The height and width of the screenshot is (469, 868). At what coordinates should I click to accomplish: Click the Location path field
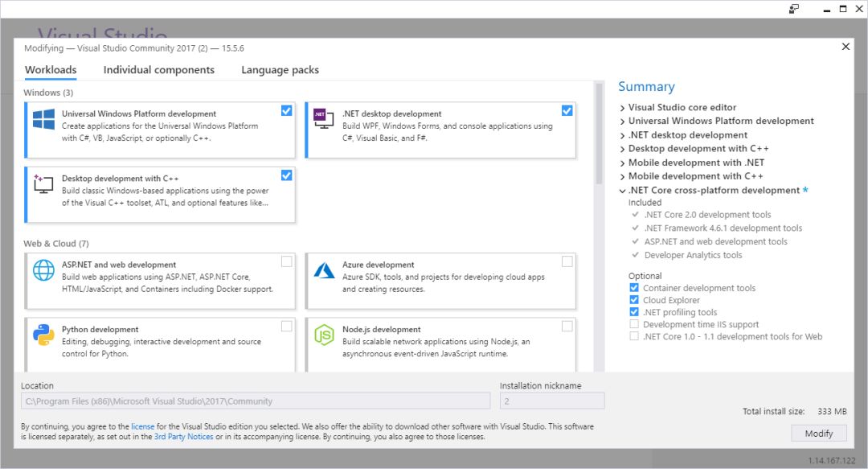(256, 401)
